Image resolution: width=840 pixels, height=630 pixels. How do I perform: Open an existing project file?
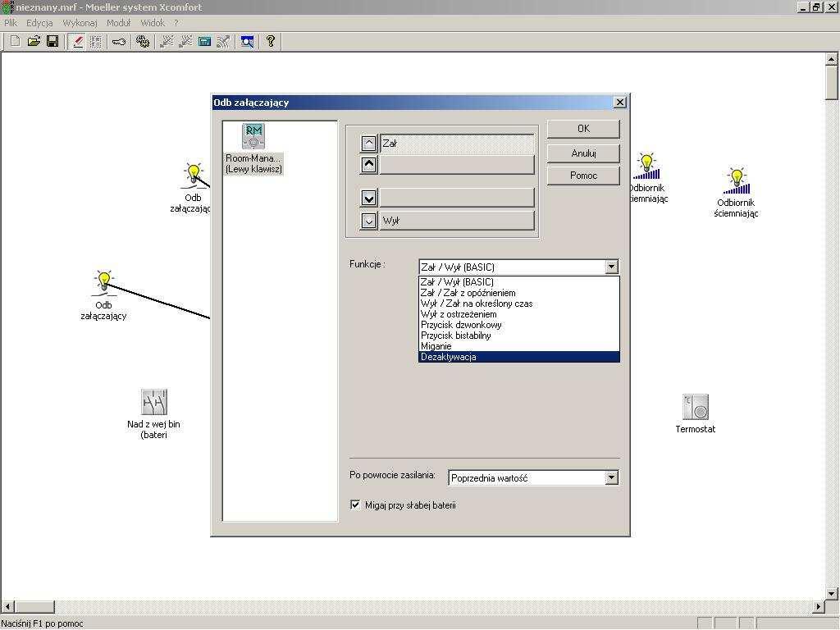[34, 41]
